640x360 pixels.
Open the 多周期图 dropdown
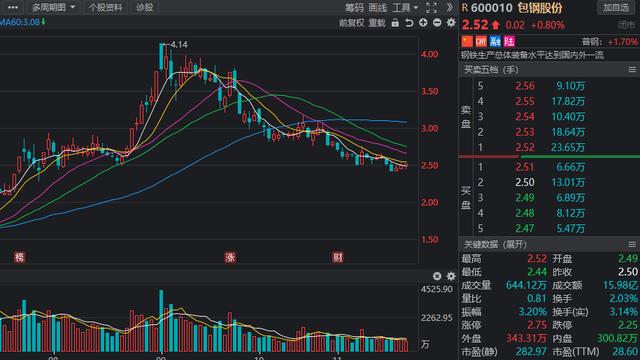[x=53, y=7]
